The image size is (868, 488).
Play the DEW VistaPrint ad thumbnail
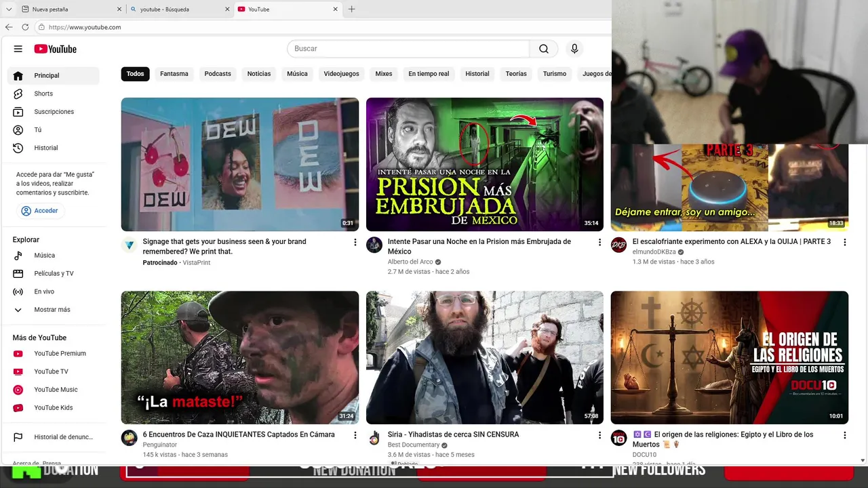240,165
